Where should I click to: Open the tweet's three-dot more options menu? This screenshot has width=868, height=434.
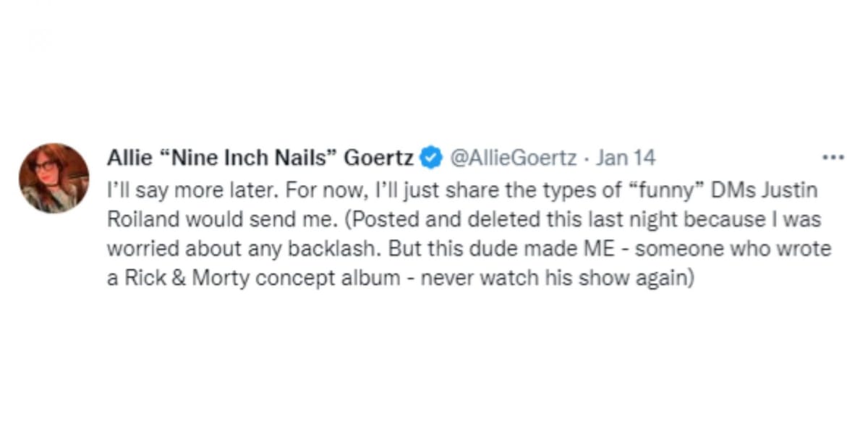(833, 157)
